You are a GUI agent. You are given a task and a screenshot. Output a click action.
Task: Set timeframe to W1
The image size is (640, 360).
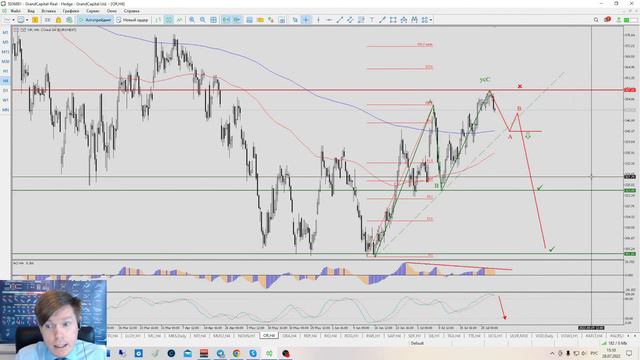[x=5, y=100]
